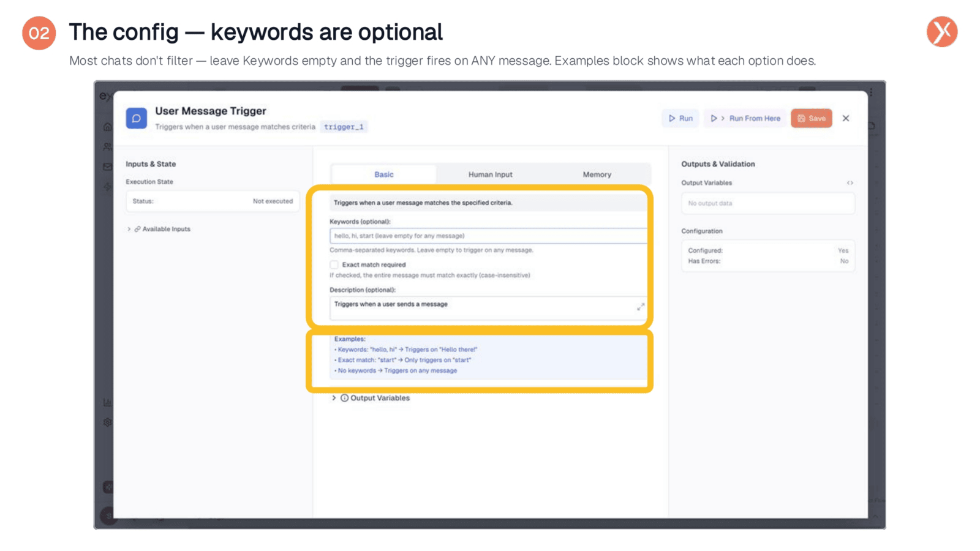Click the link icon beside Available Inputs

coord(137,229)
